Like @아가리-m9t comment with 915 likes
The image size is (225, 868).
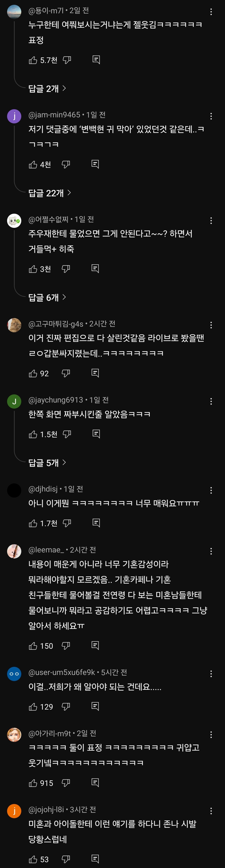pyautogui.click(x=33, y=783)
